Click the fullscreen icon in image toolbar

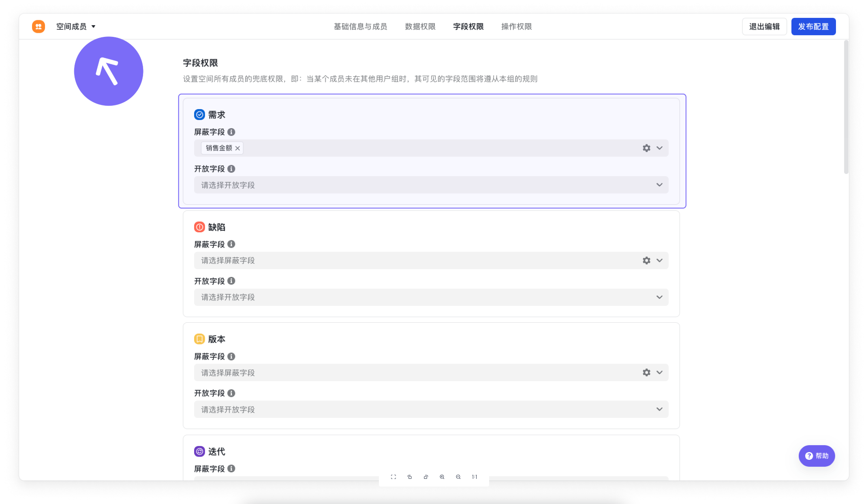(393, 477)
